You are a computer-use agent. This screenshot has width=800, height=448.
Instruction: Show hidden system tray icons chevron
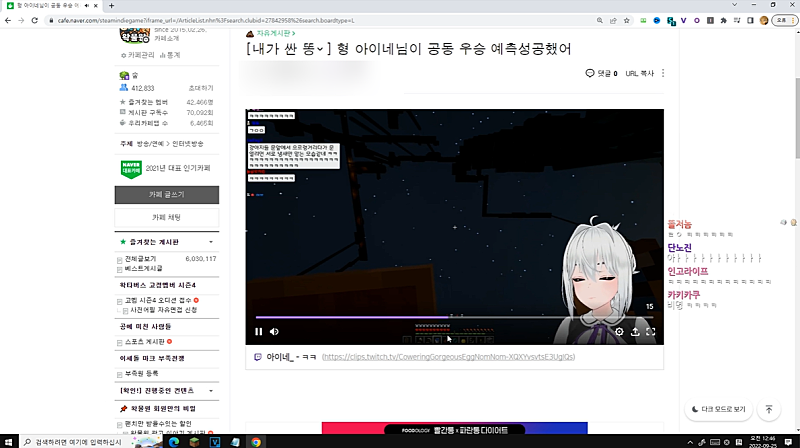[690, 442]
